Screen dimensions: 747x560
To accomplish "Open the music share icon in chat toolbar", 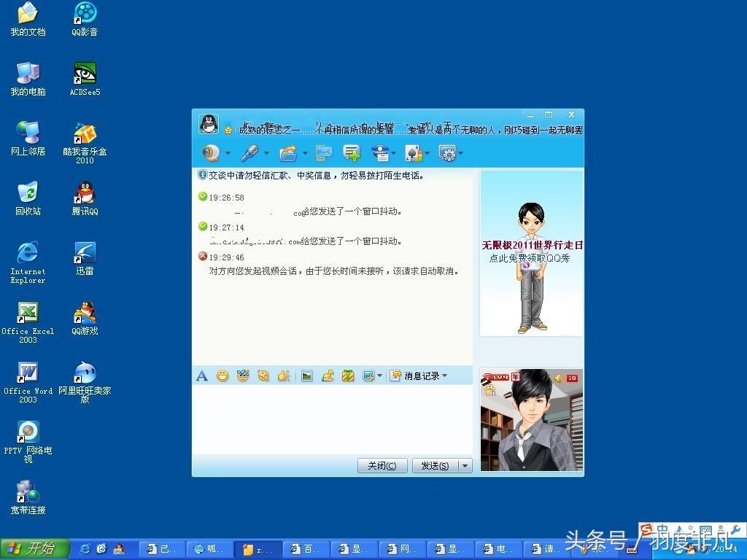I will [x=328, y=376].
